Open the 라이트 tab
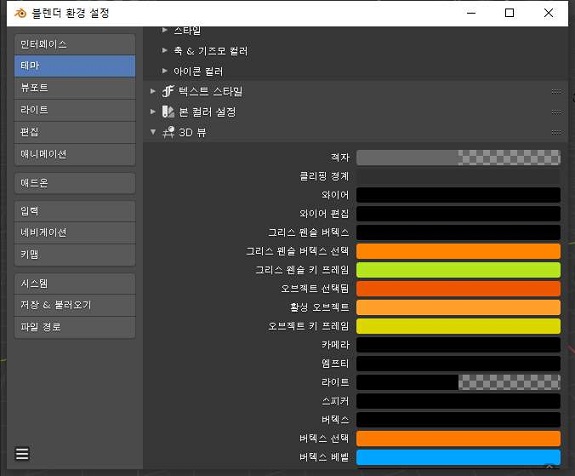Image resolution: width=575 pixels, height=476 pixels. pos(75,110)
